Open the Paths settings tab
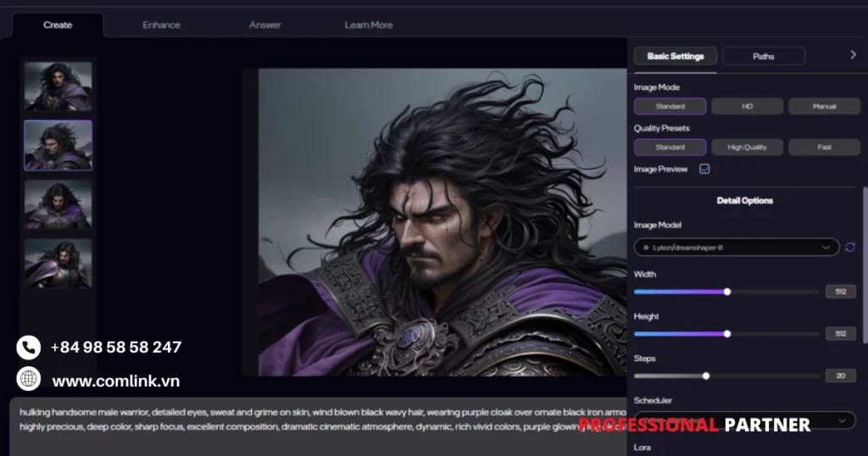 pyautogui.click(x=763, y=57)
